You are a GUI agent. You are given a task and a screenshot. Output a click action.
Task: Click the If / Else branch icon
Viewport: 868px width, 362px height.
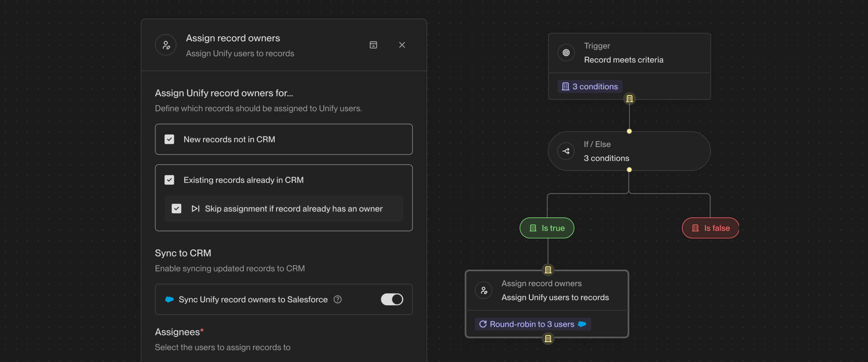(566, 151)
